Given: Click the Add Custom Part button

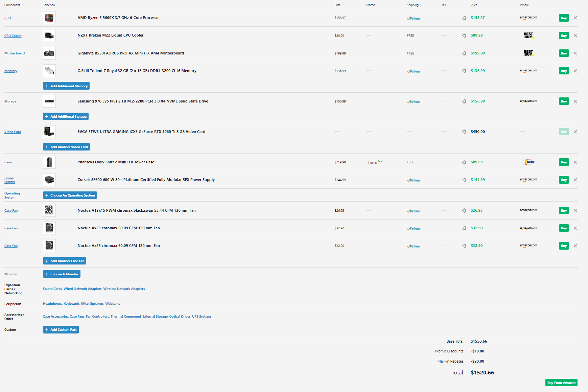Looking at the screenshot, I should pos(61,329).
